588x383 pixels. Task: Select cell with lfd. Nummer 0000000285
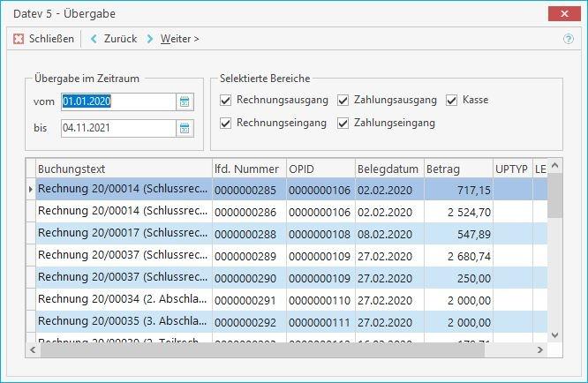[249, 190]
